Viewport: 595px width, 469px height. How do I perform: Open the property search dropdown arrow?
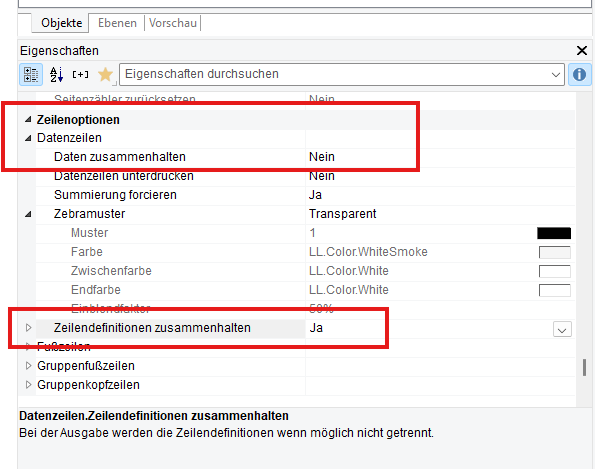pos(556,75)
